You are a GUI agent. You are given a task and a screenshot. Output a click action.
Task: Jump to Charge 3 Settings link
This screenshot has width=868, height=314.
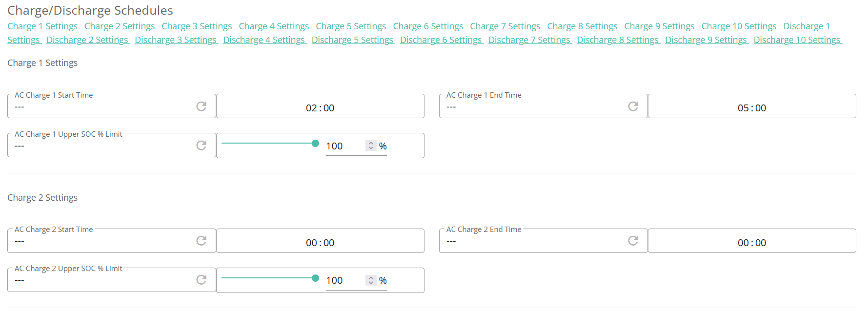[197, 26]
